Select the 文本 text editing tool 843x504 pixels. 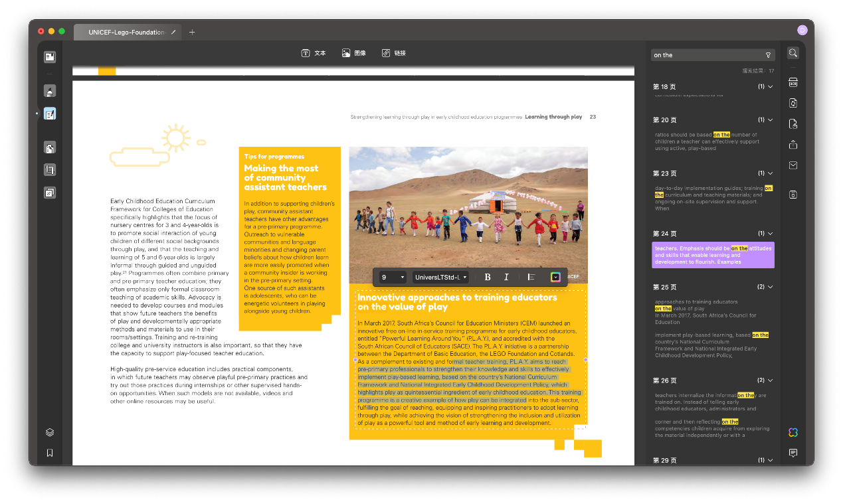click(x=313, y=53)
